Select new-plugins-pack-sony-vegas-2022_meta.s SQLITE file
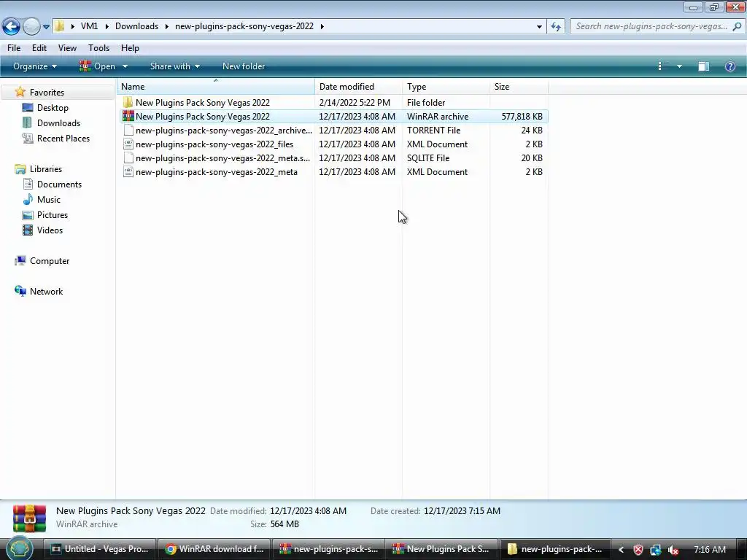The width and height of the screenshot is (747, 560). 222,157
